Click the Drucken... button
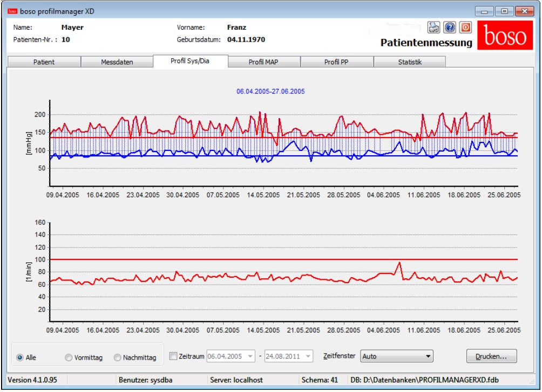Screen dimensions: 542x392 [x=491, y=356]
